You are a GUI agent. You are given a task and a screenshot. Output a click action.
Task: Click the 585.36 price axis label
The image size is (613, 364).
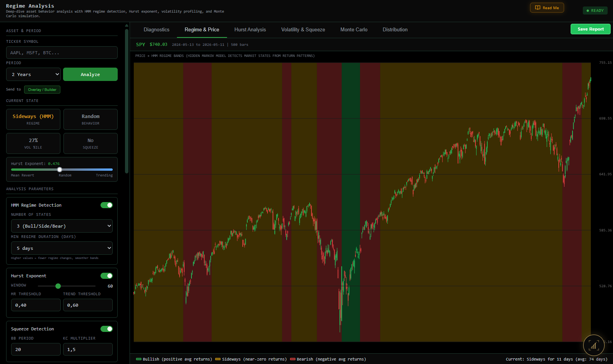[605, 230]
